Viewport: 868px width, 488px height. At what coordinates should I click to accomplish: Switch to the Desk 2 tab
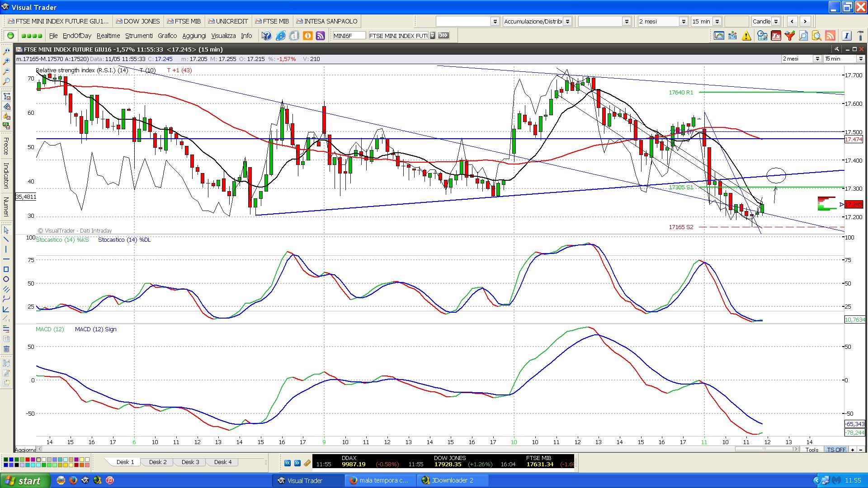(x=158, y=462)
